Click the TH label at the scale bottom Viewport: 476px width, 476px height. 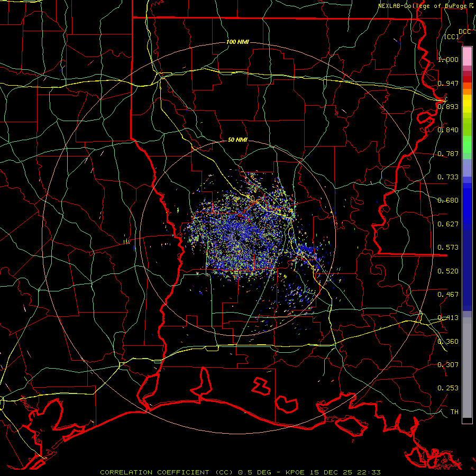(454, 411)
